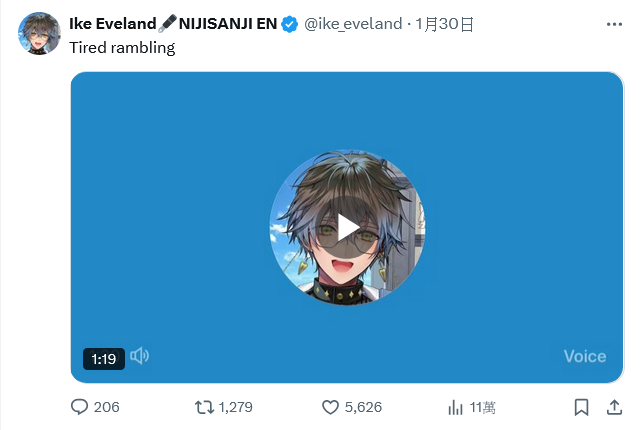The height and width of the screenshot is (430, 641).
Task: Click the 206 replies count
Action: pyautogui.click(x=106, y=407)
